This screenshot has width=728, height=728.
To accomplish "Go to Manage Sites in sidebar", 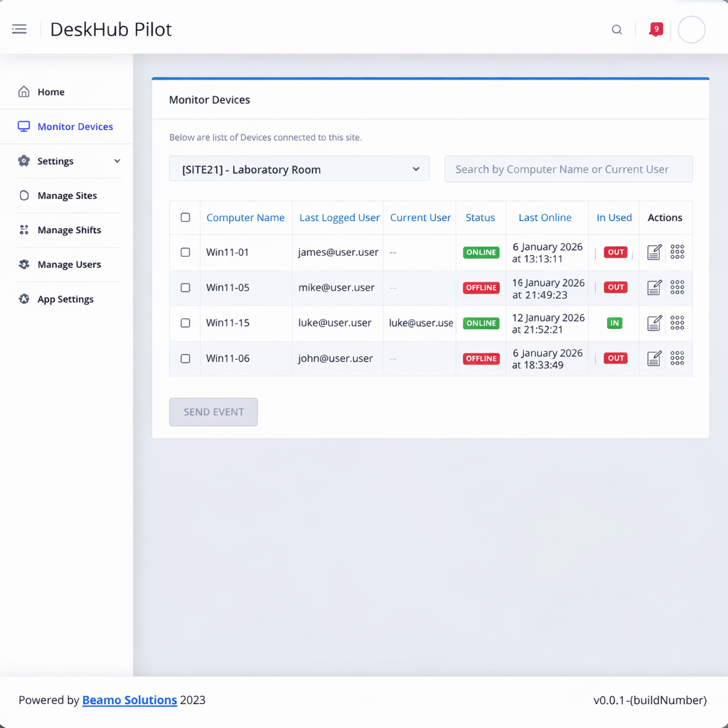I will tap(67, 196).
